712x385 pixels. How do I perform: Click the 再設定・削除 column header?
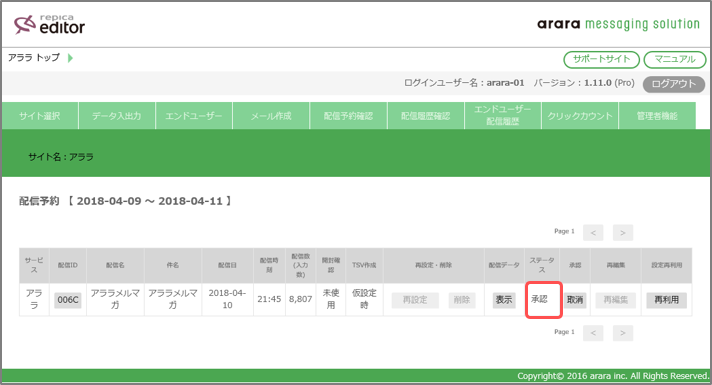coord(433,265)
